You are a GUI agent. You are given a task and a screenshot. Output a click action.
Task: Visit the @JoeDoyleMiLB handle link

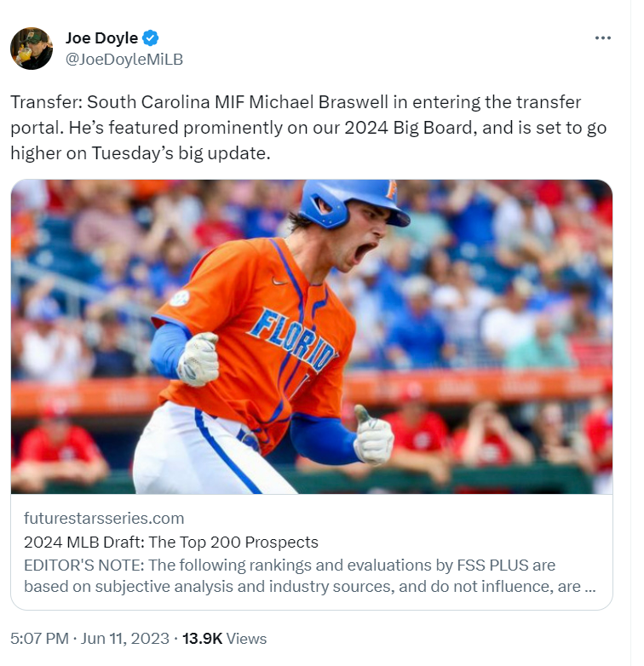(x=124, y=60)
